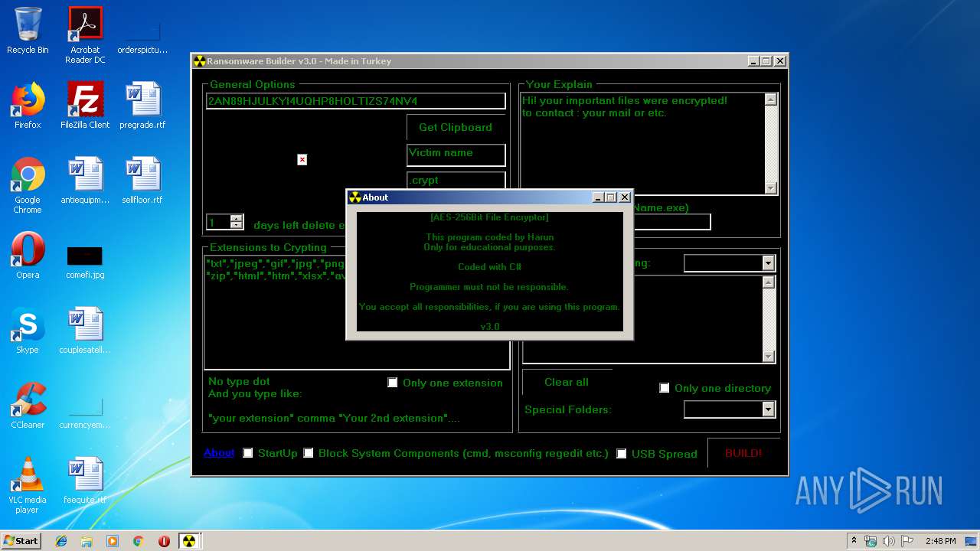Show hidden tray icons arrow
This screenshot has height=551, width=980.
(853, 541)
